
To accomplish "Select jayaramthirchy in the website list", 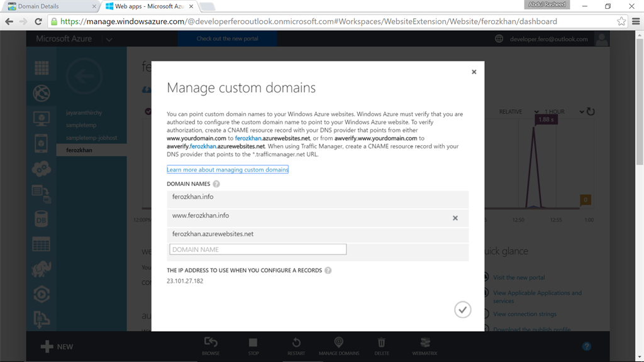I will point(84,112).
